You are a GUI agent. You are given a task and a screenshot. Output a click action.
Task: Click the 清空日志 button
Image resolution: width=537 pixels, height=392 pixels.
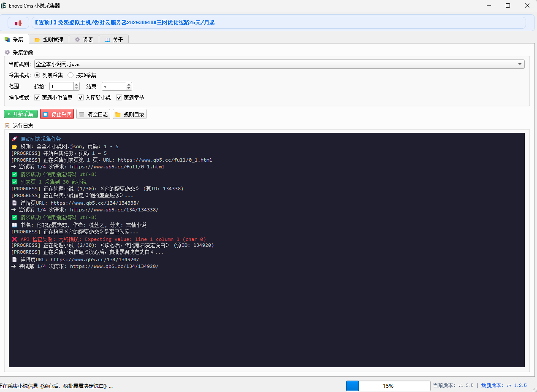(93, 114)
